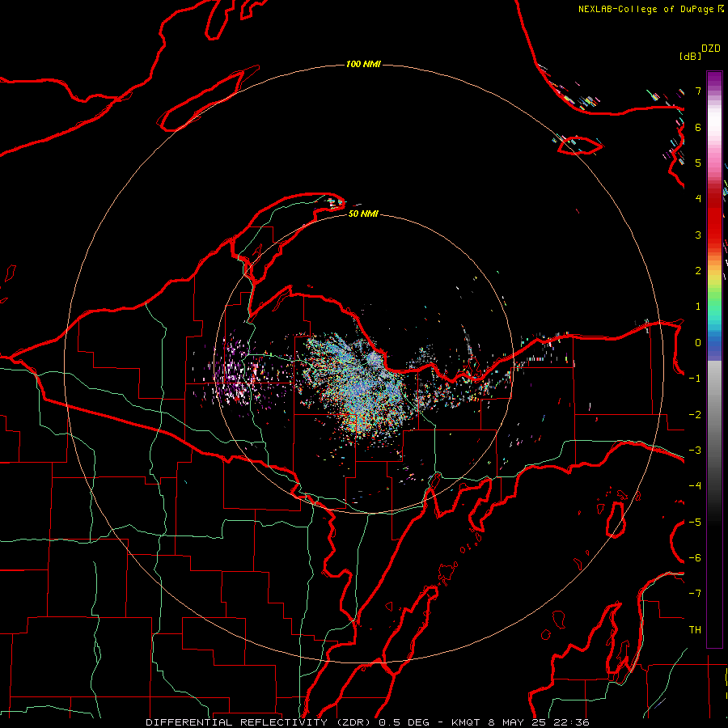Click the TH threshold label on the legend
This screenshot has height=728, width=728.
tap(695, 630)
